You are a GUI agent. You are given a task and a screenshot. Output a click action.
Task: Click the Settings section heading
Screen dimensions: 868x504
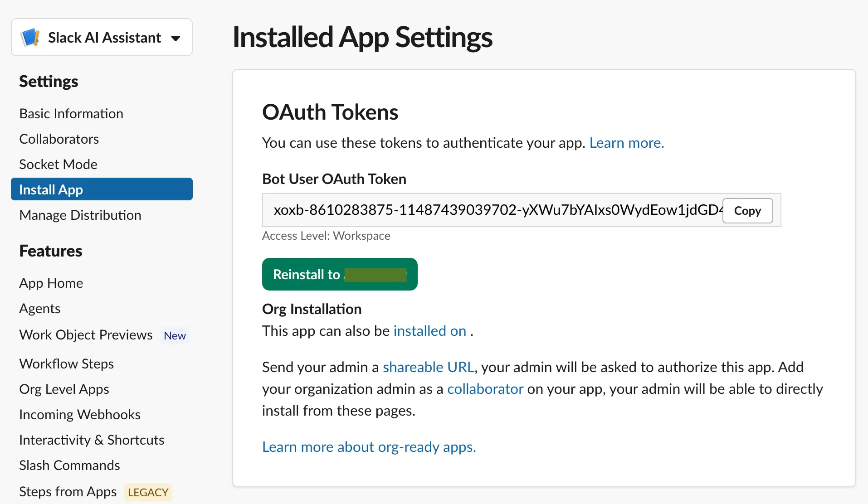coord(49,82)
